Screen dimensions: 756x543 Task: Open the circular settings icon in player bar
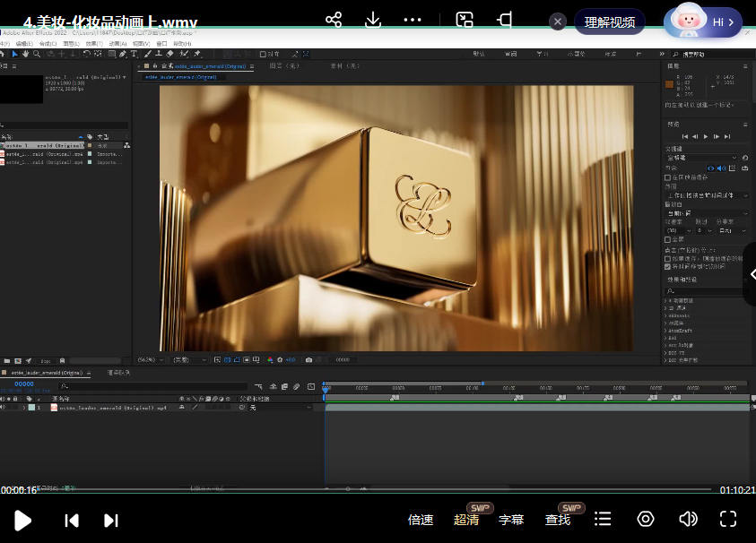point(645,519)
